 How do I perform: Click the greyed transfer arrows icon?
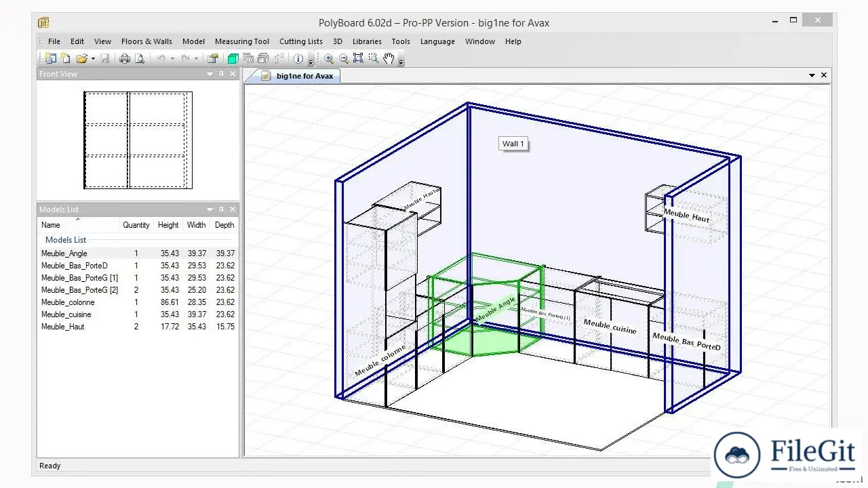[279, 59]
